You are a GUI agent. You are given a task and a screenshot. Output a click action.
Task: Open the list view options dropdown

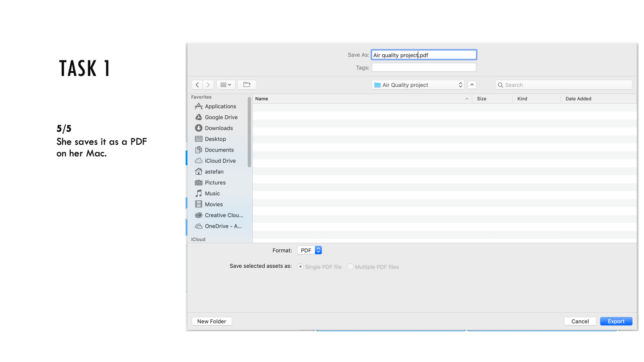coord(226,85)
